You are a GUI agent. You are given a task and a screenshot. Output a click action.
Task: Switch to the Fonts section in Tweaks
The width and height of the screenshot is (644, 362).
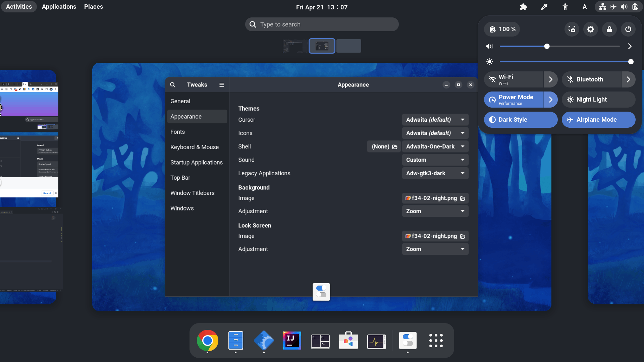click(x=177, y=132)
